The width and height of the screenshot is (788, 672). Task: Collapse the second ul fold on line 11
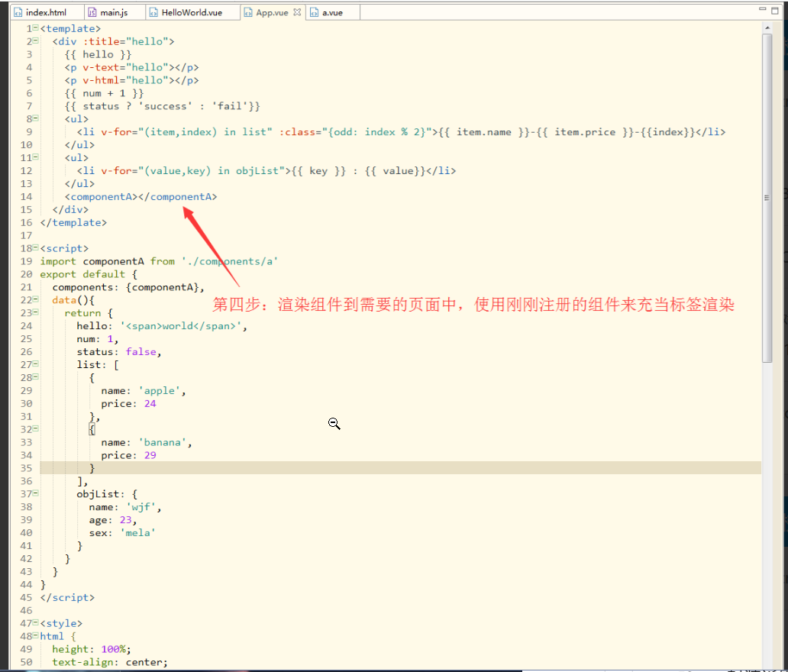36,157
